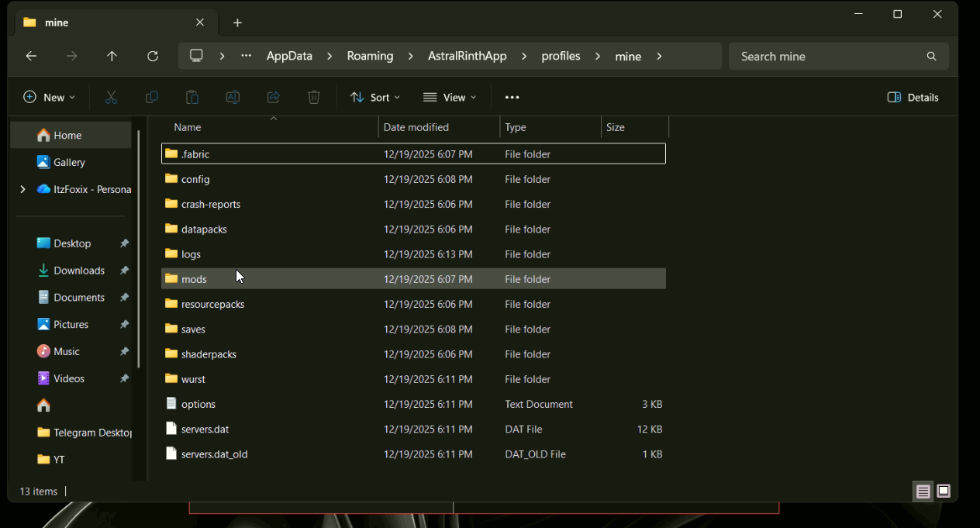Switch to details list view in status bar
Screen dimensions: 980x528
point(923,491)
